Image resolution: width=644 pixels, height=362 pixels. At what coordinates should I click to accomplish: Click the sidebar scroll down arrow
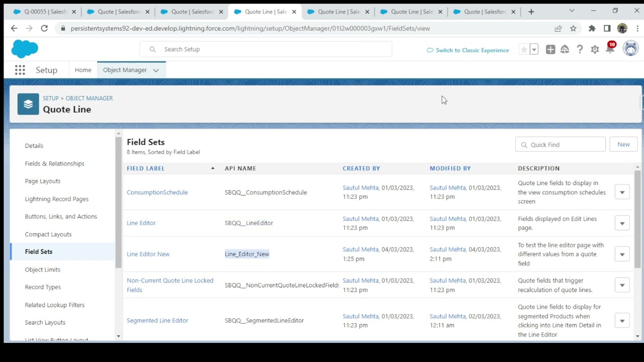point(118,336)
